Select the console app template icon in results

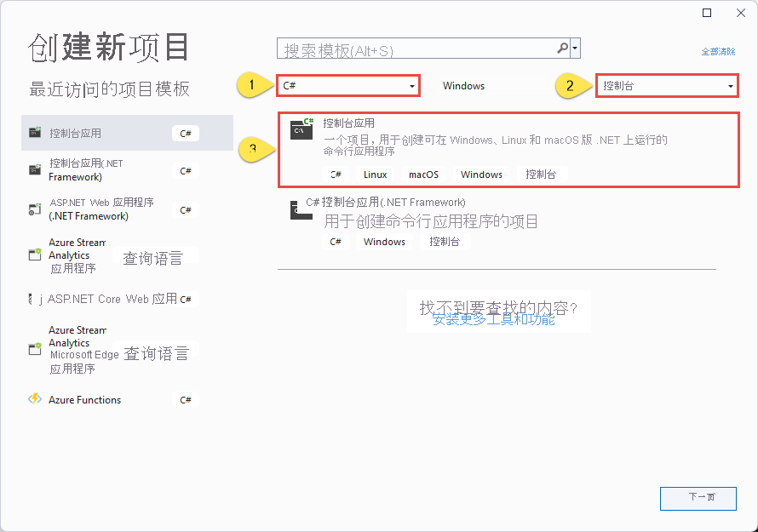click(x=301, y=130)
